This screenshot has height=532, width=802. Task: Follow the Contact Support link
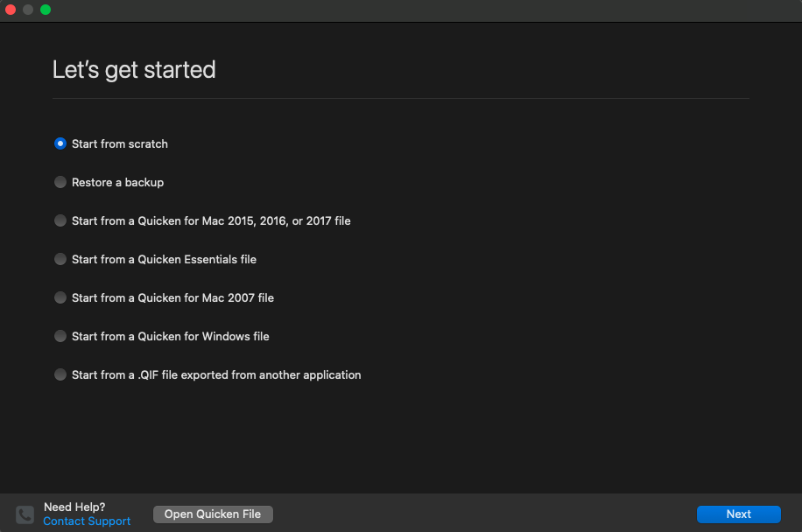click(x=87, y=521)
